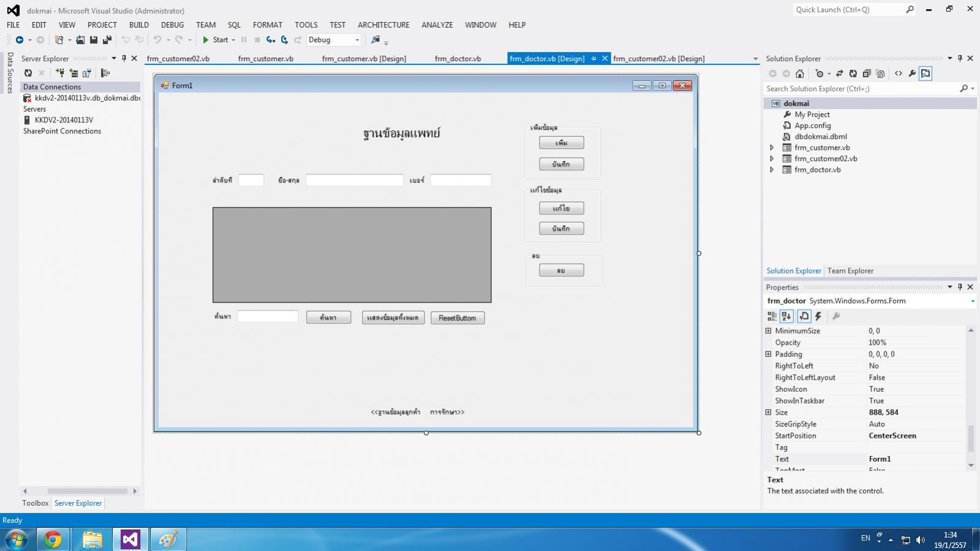Click Connect to Database icon in Server Explorer
The height and width of the screenshot is (551, 980).
point(60,73)
